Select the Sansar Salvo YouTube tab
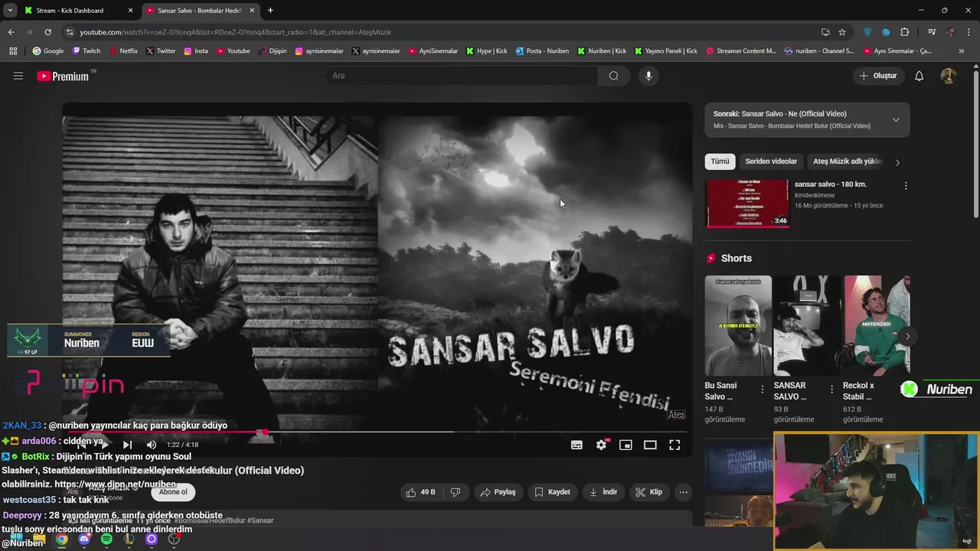980x551 pixels. (x=199, y=10)
